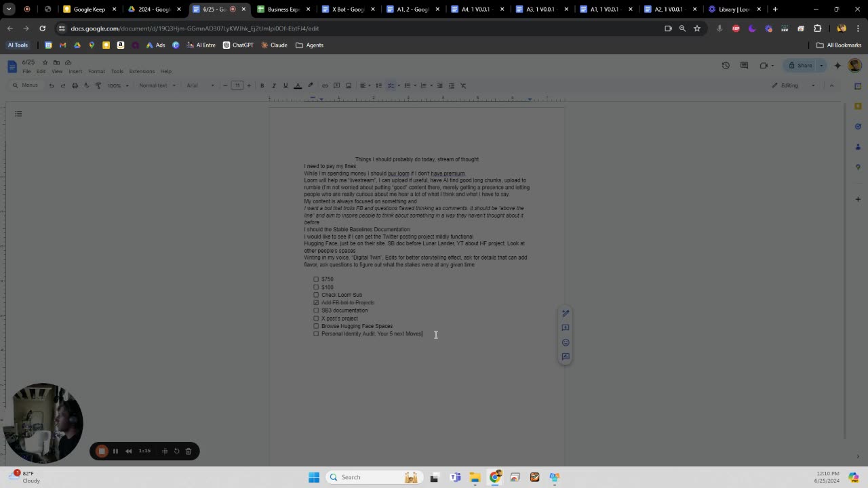Image resolution: width=868 pixels, height=488 pixels.
Task: Open the highlight color picker
Action: [x=311, y=85]
